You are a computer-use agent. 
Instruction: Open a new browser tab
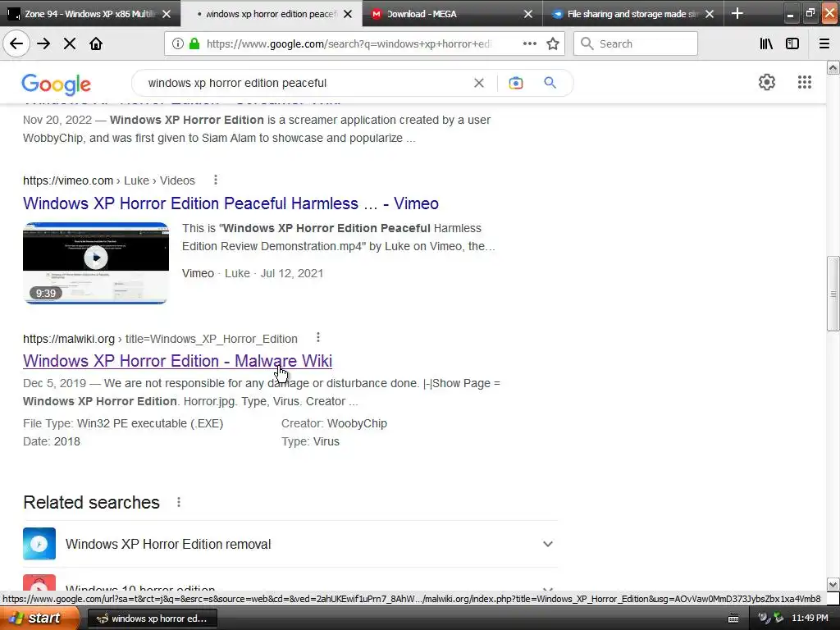point(737,13)
